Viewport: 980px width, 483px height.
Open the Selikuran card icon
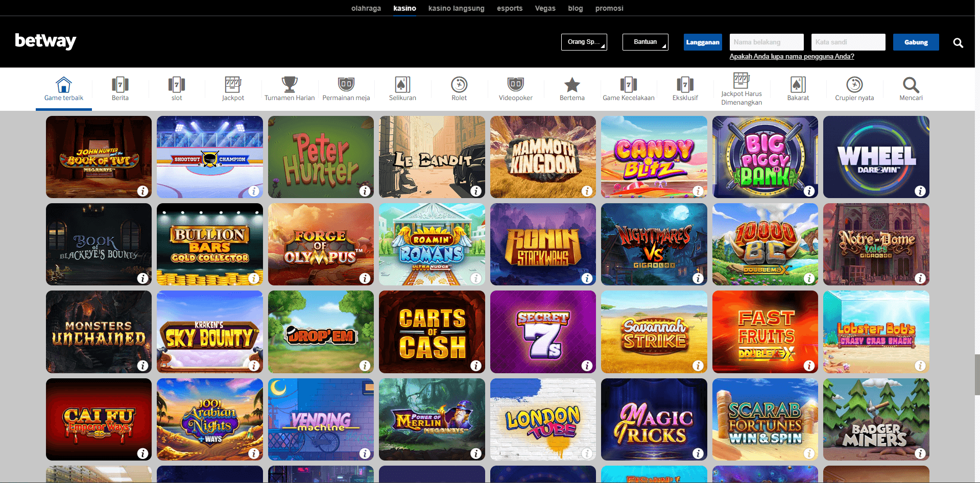pos(402,84)
